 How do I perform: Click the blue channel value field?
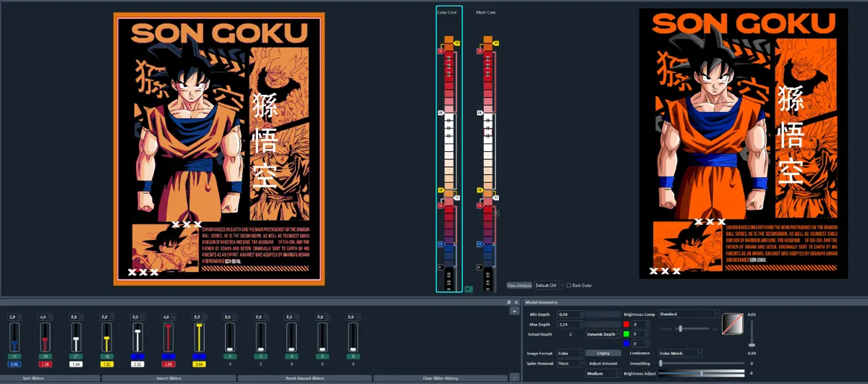(642, 344)
